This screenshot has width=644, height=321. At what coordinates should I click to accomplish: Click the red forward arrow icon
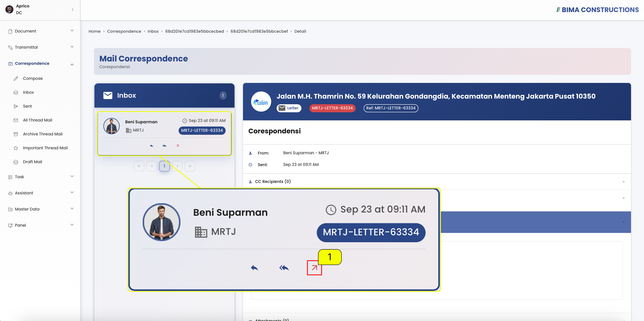pyautogui.click(x=178, y=146)
